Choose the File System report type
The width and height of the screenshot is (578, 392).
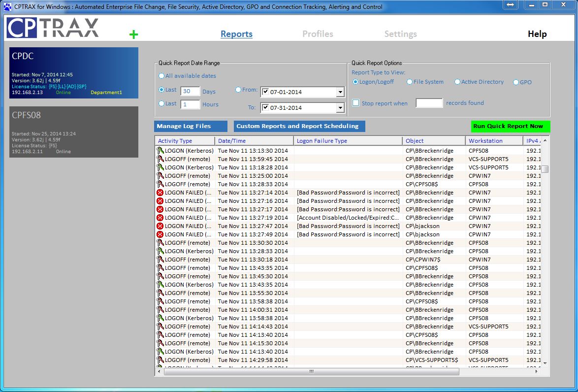[410, 82]
